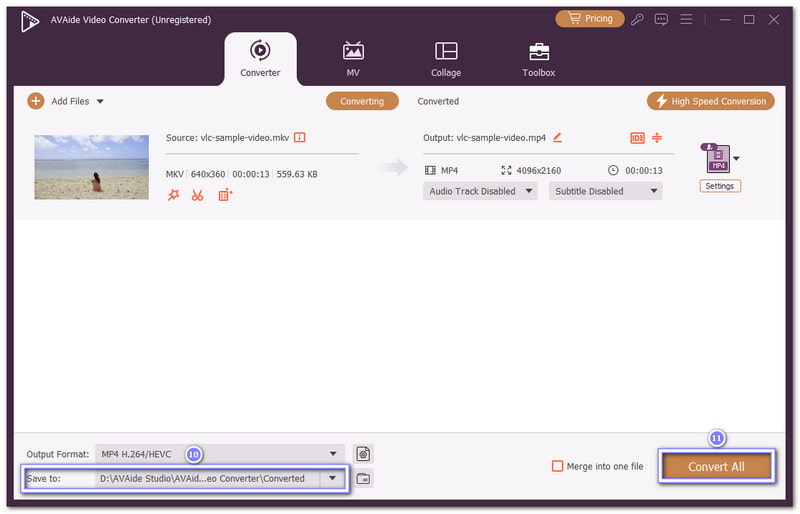
Task: Open source file info icon
Action: pyautogui.click(x=299, y=138)
